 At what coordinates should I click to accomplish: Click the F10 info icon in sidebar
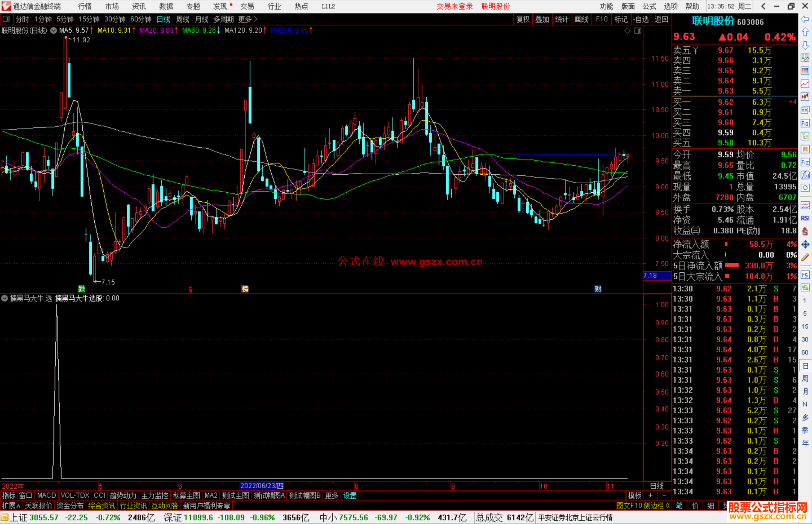click(804, 123)
